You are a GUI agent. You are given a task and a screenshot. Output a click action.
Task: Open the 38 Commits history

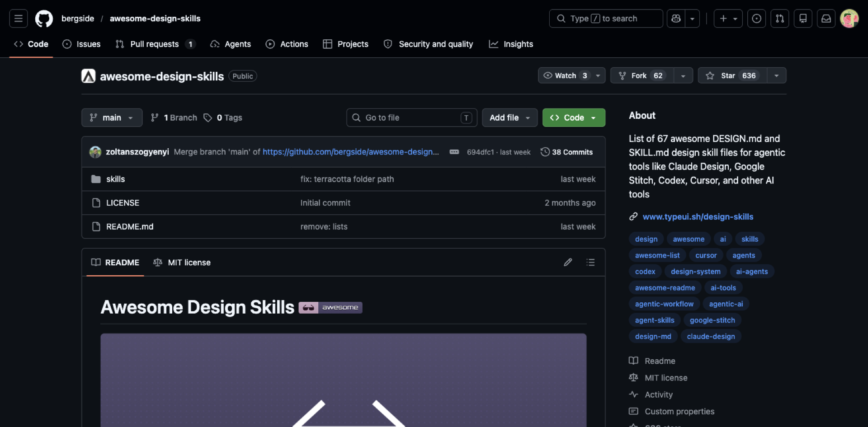click(x=566, y=152)
